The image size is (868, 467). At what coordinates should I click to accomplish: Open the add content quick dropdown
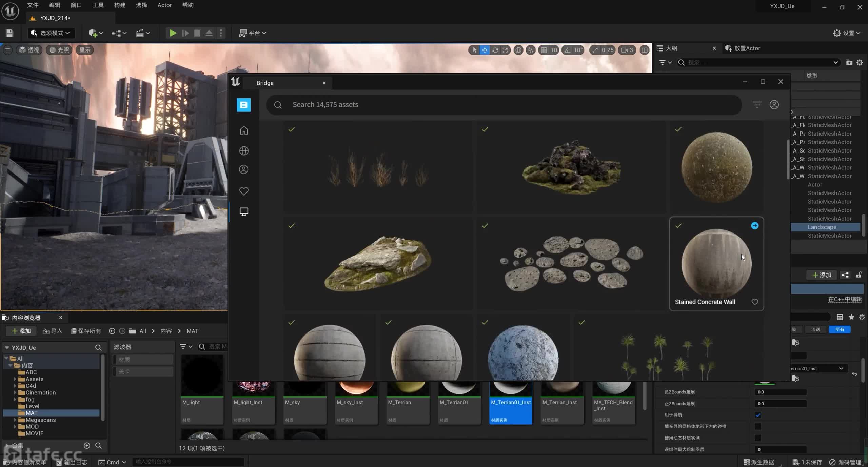tap(95, 33)
